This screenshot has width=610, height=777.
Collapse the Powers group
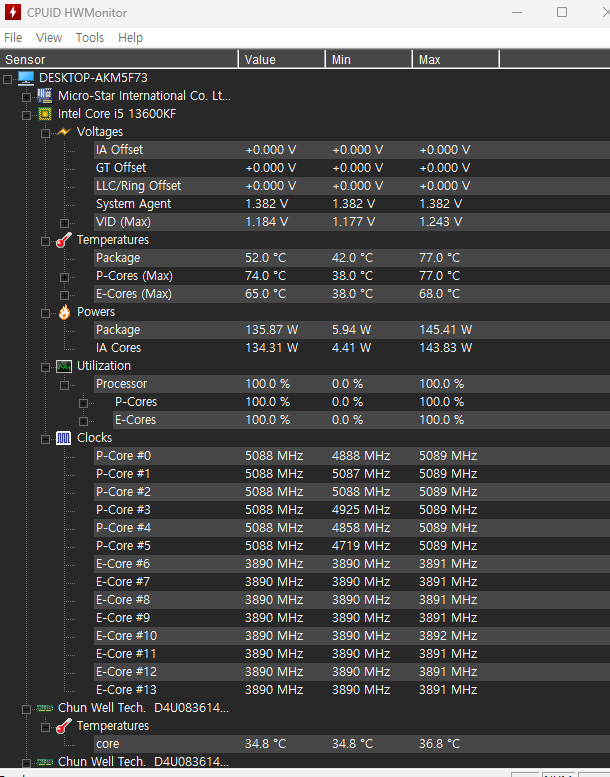(45, 313)
